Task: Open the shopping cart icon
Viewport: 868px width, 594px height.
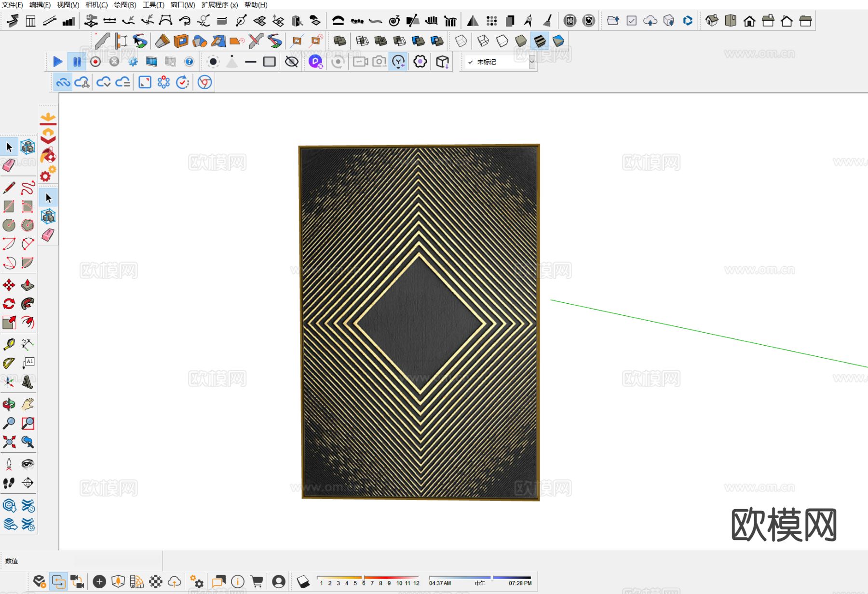Action: [x=257, y=581]
